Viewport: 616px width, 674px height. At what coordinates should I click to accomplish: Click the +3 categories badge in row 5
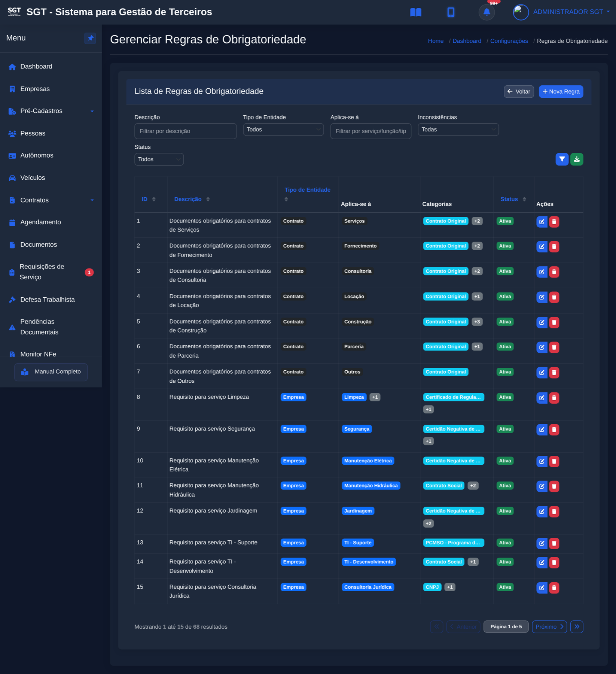477,322
